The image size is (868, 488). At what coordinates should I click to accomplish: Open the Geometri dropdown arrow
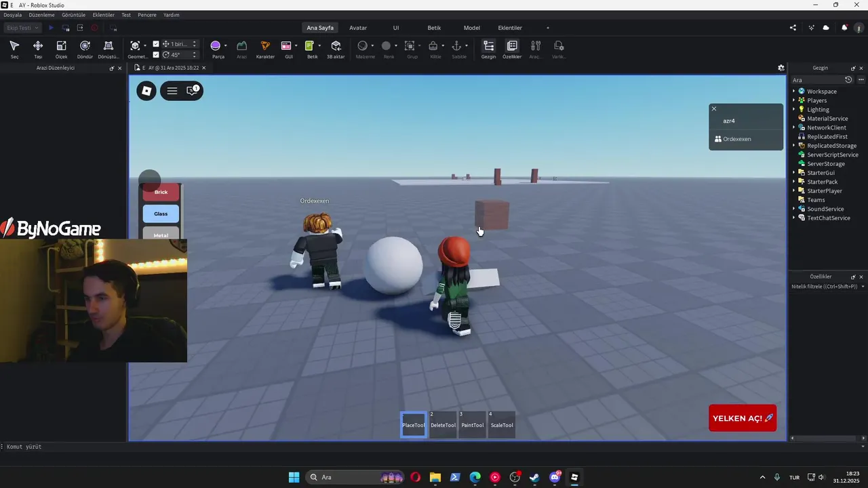pos(145,46)
